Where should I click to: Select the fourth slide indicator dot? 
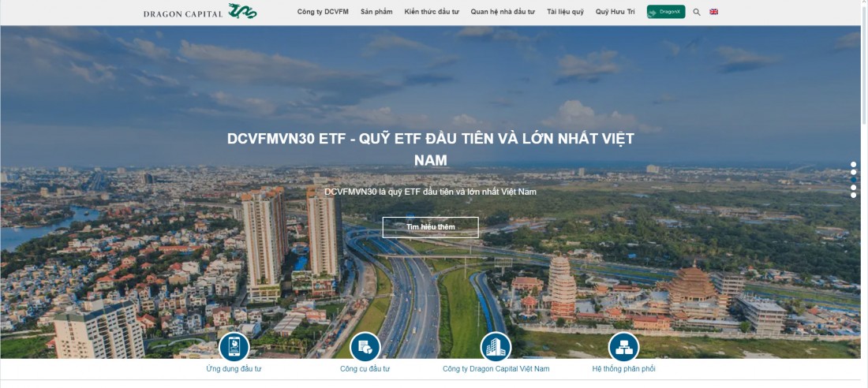854,187
